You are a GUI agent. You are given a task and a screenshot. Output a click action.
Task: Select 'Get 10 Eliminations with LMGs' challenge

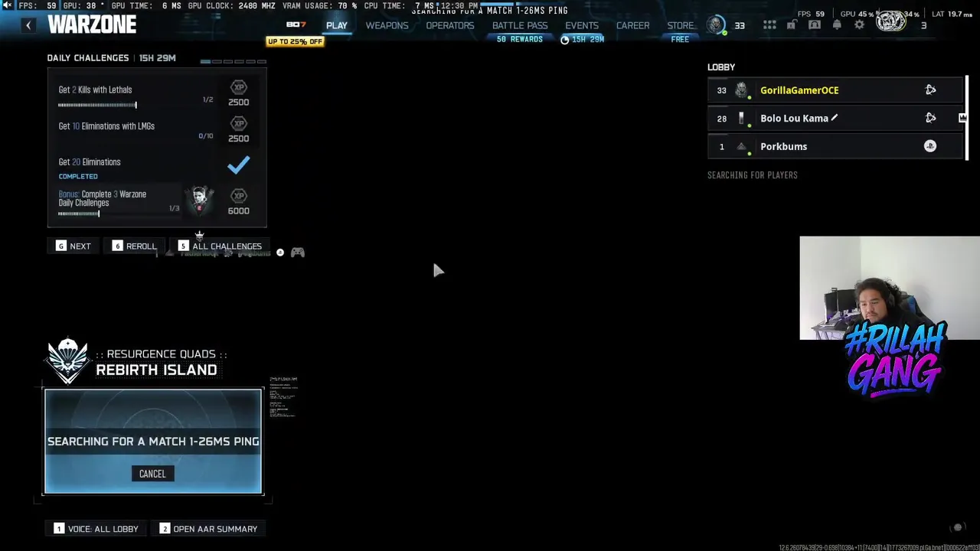(106, 126)
